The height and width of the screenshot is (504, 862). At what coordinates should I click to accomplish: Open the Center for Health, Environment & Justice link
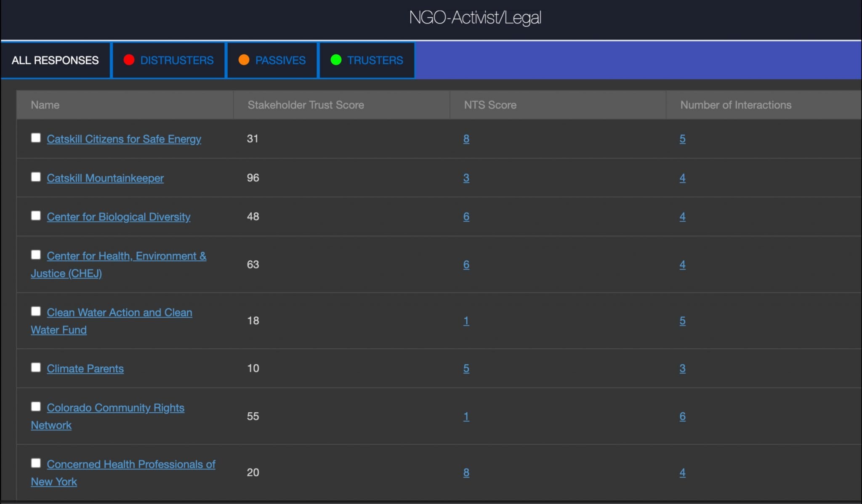click(119, 265)
